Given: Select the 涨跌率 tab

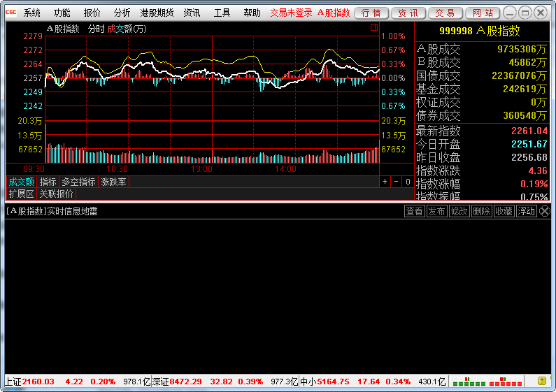Looking at the screenshot, I should [x=113, y=182].
